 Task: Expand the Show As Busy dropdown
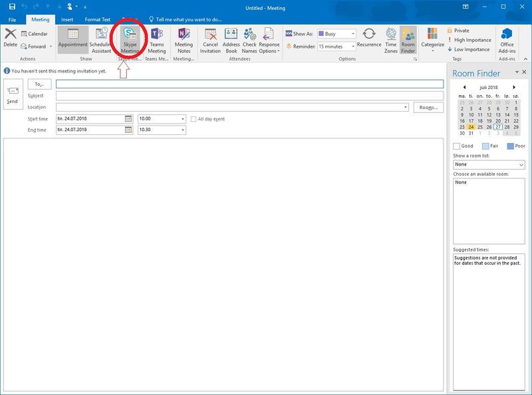point(337,34)
